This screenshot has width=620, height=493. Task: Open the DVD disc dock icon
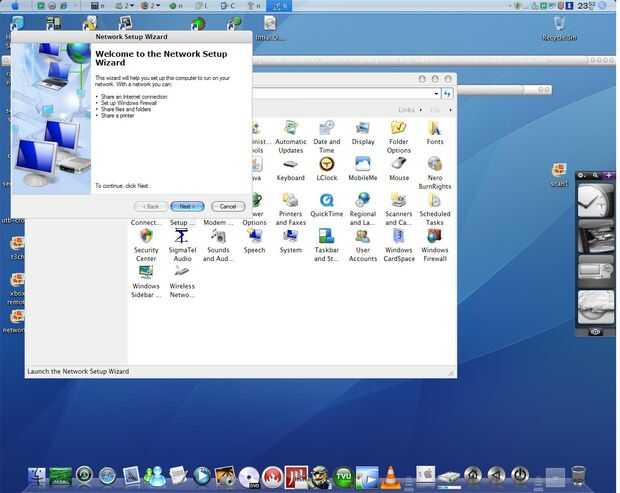tap(249, 477)
